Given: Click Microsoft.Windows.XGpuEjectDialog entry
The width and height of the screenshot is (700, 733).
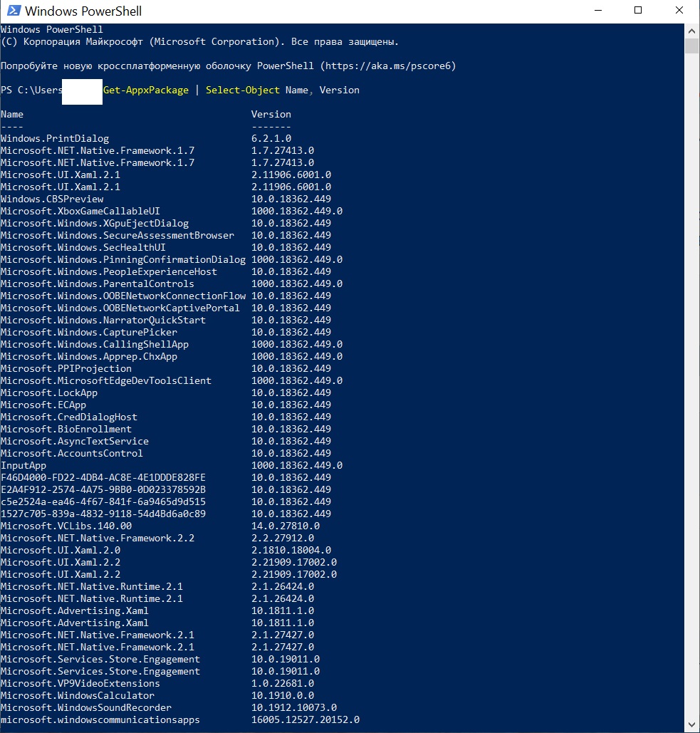Looking at the screenshot, I should tap(95, 224).
